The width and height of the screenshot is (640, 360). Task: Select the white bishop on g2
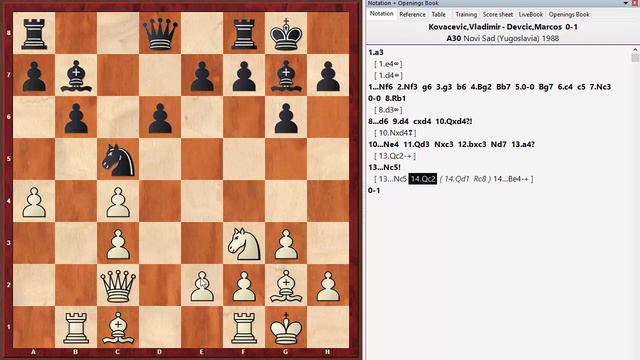286,285
